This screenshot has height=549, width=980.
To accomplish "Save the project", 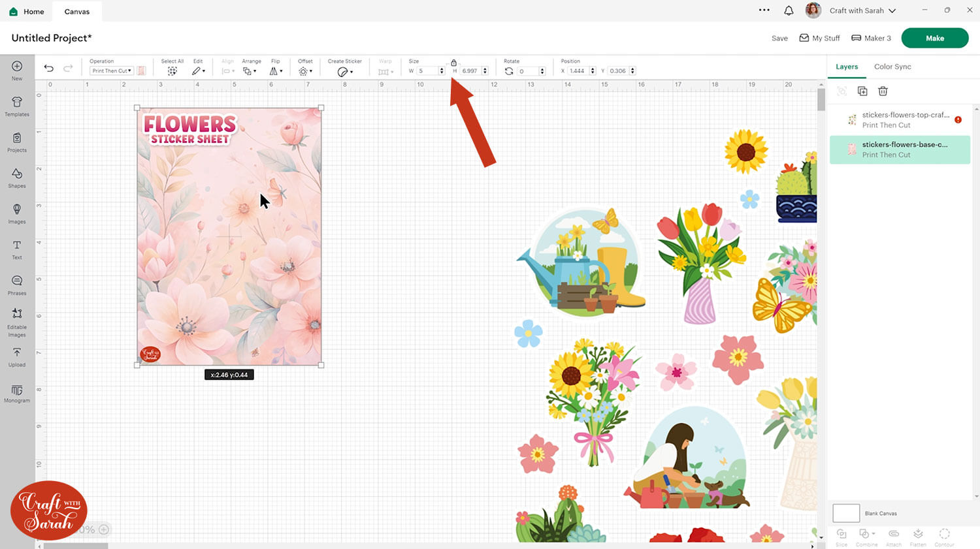I will [779, 39].
